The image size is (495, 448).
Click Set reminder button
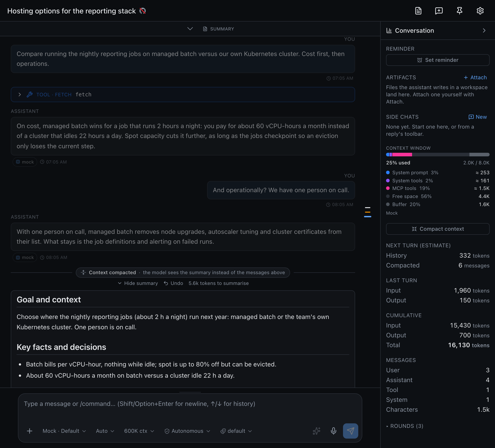(438, 60)
